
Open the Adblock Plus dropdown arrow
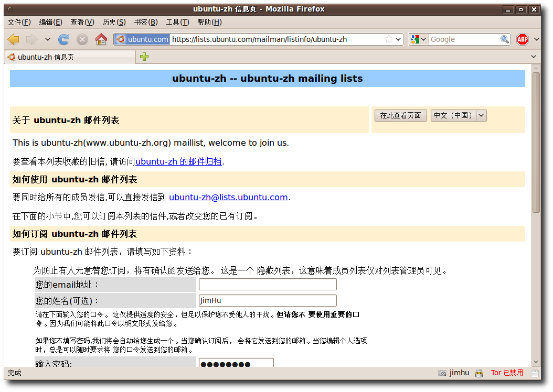coord(536,39)
